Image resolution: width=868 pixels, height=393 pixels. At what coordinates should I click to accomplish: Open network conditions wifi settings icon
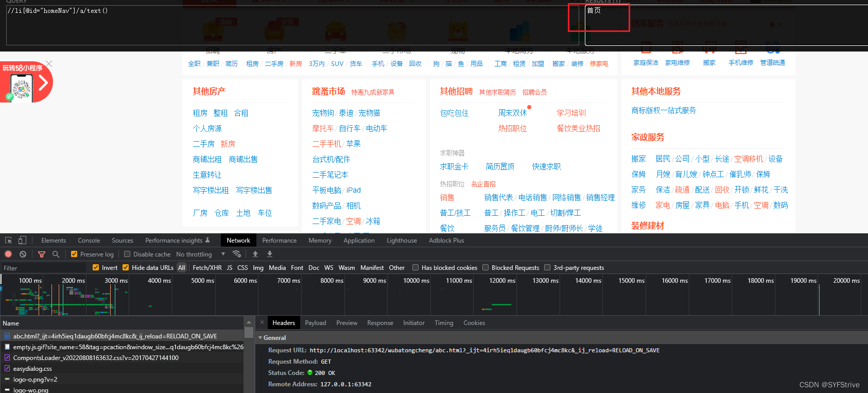tap(236, 254)
